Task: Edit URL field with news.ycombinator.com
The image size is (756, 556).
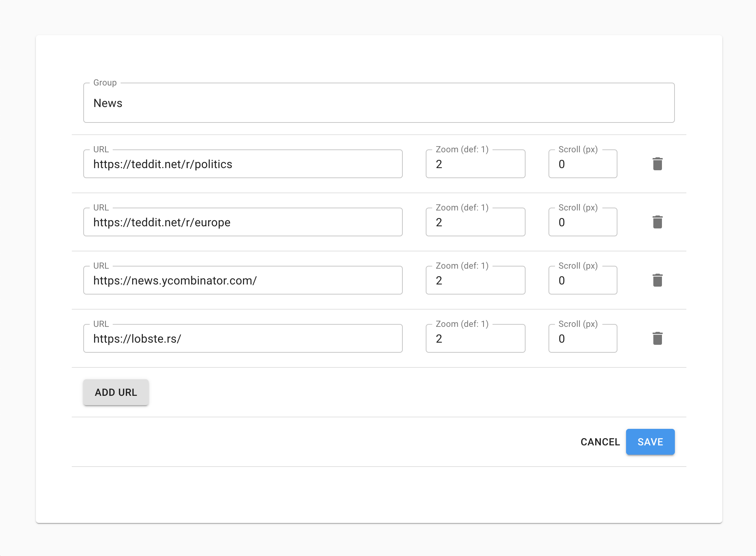Action: click(243, 281)
